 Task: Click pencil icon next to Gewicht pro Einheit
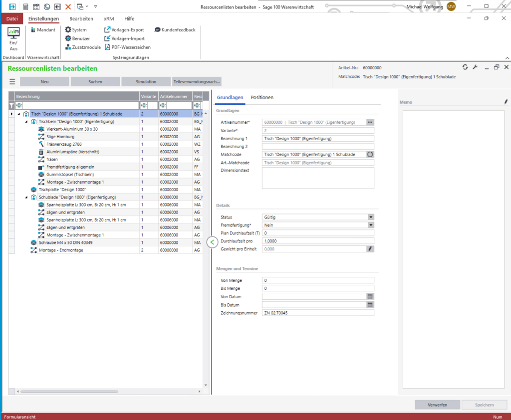click(x=370, y=249)
